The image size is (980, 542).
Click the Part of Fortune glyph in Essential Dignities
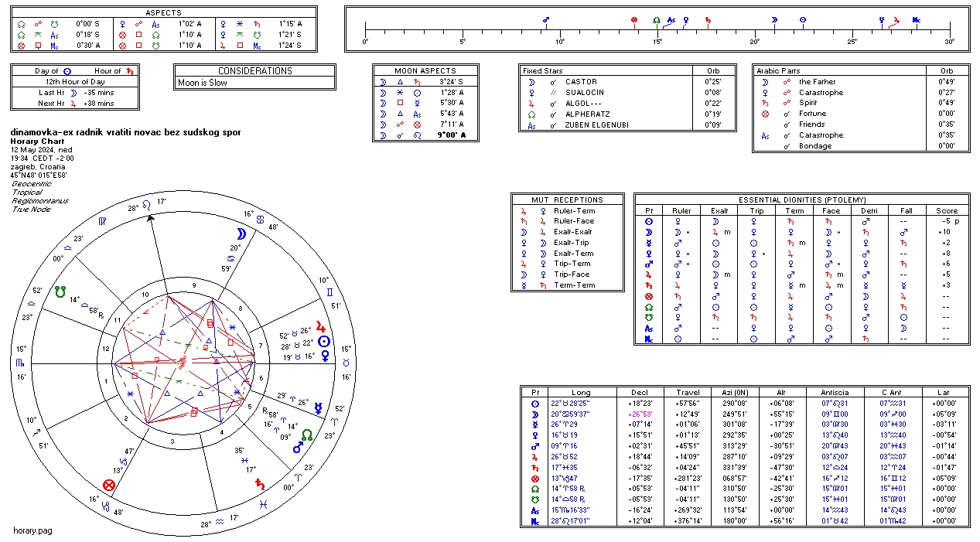point(648,297)
